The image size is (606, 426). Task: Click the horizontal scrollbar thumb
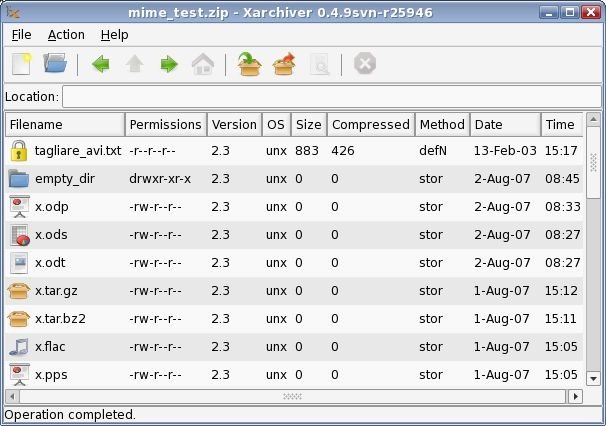pos(293,397)
